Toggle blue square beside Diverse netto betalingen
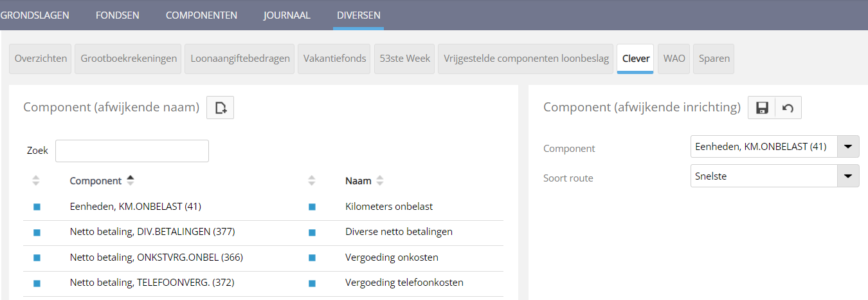The width and height of the screenshot is (868, 300). click(x=312, y=232)
